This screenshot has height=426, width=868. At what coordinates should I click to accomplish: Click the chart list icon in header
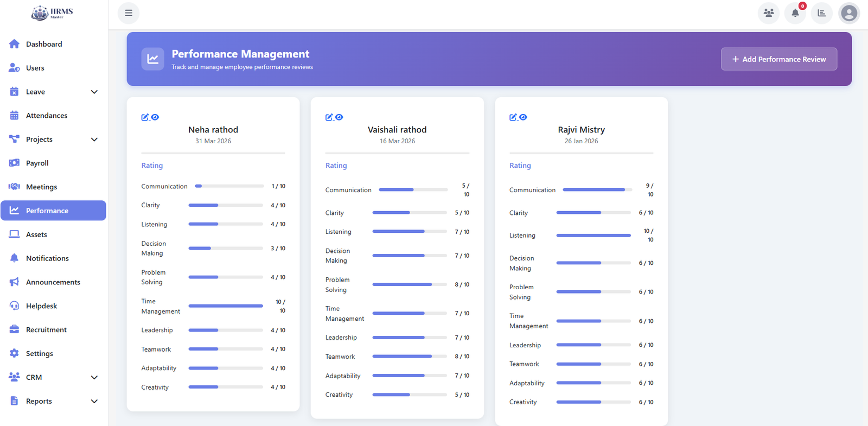(822, 13)
